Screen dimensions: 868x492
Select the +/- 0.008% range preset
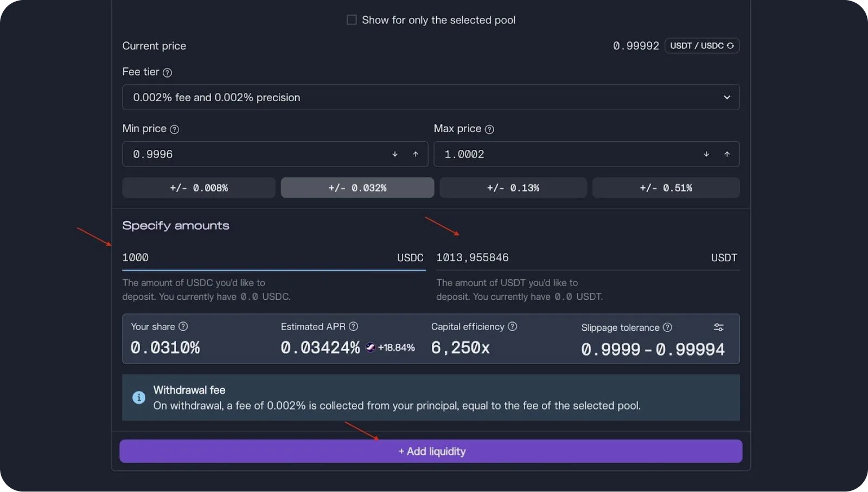tap(199, 188)
